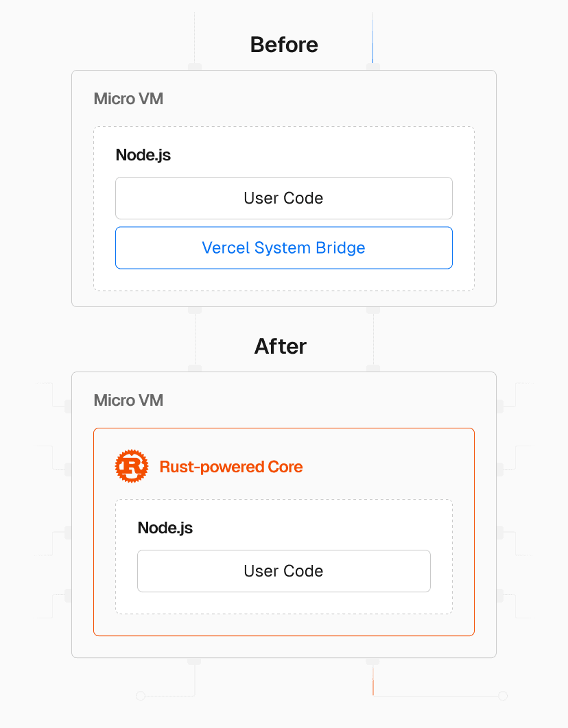Click the Rust gear logo icon
This screenshot has height=728, width=568.
[132, 467]
